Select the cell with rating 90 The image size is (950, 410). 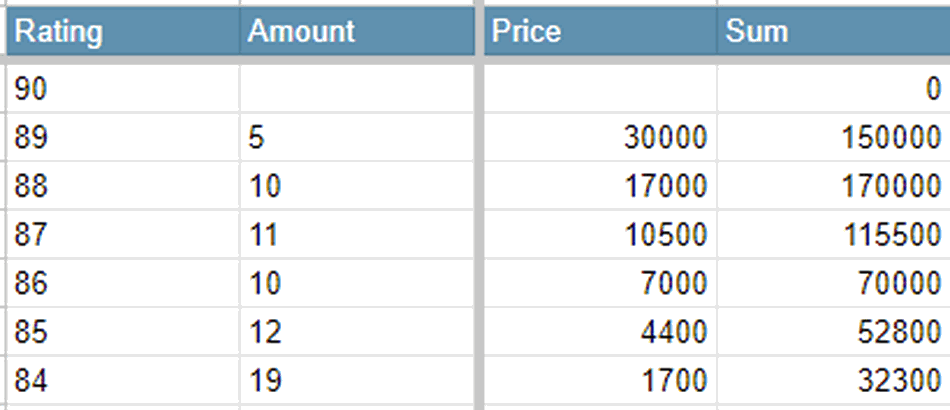tap(122, 89)
